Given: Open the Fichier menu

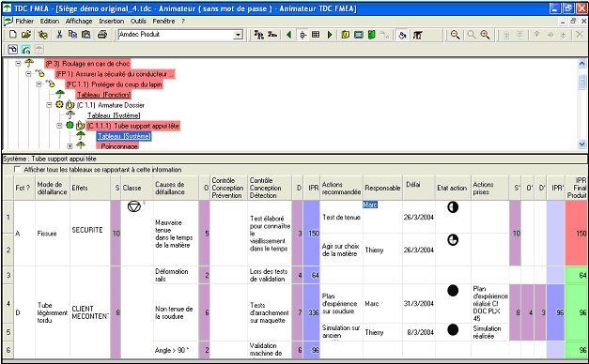Looking at the screenshot, I should click(x=24, y=21).
